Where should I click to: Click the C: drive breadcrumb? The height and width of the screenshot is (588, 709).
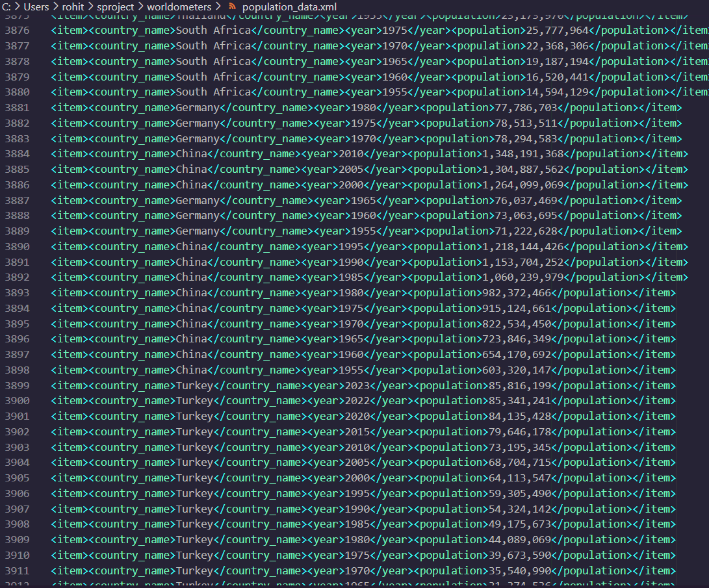8,6
